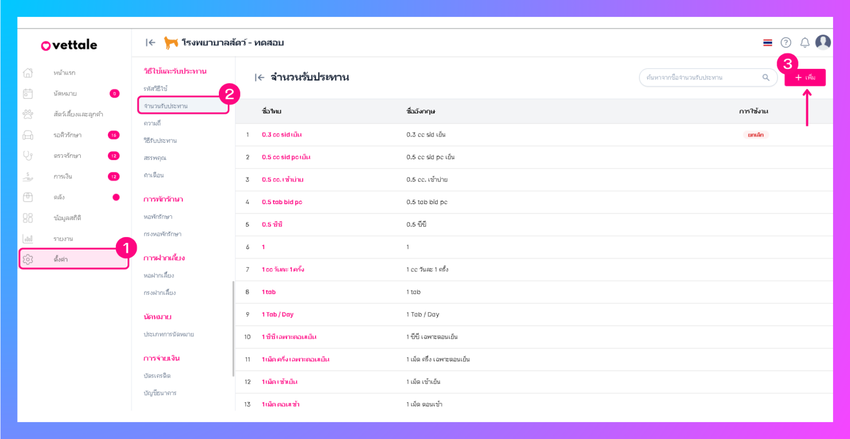Click the ยกเลิก status badge on first row
This screenshot has height=439, width=850.
756,134
